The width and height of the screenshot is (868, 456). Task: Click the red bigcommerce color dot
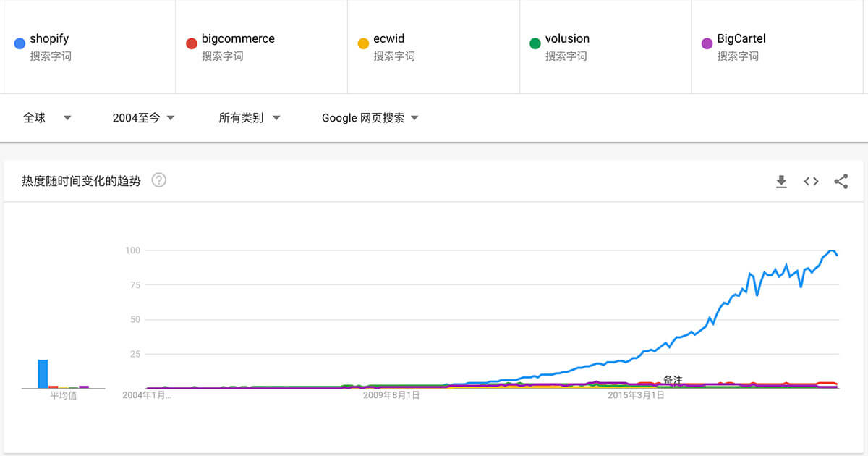point(192,43)
